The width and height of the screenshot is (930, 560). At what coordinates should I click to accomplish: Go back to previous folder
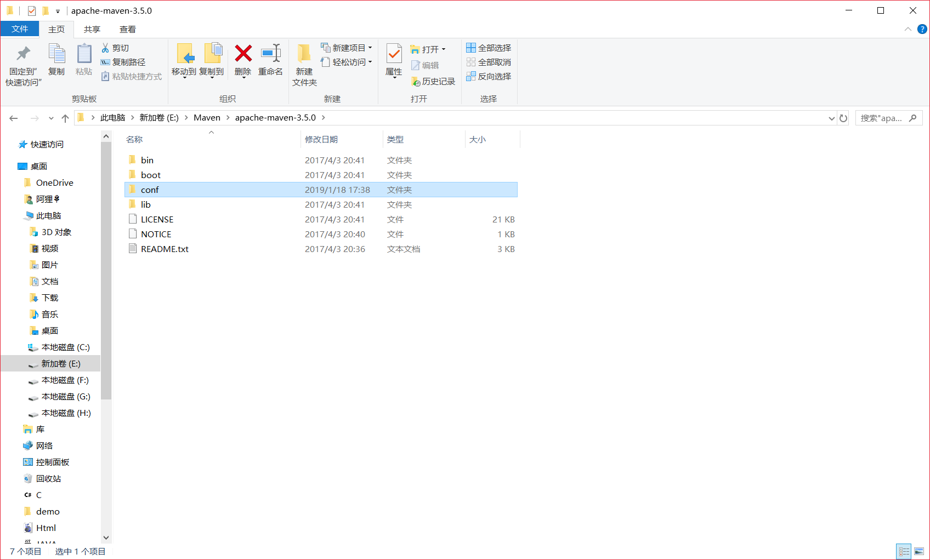14,118
